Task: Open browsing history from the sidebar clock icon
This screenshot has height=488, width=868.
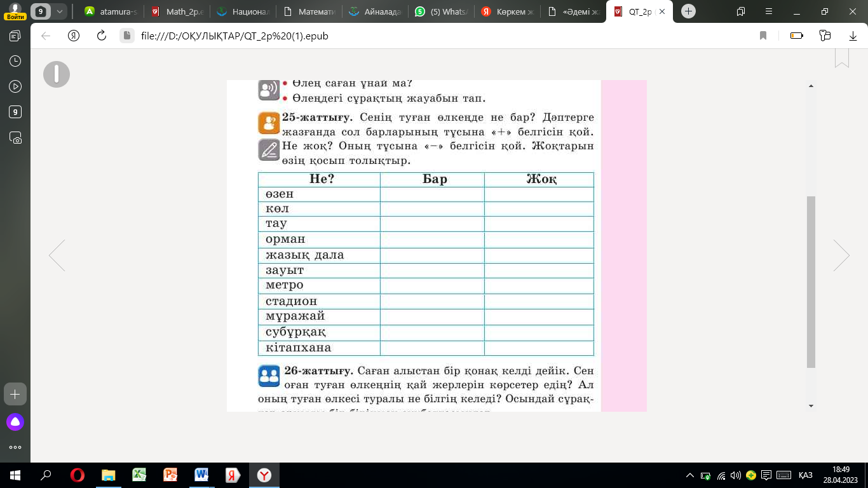Action: 15,62
